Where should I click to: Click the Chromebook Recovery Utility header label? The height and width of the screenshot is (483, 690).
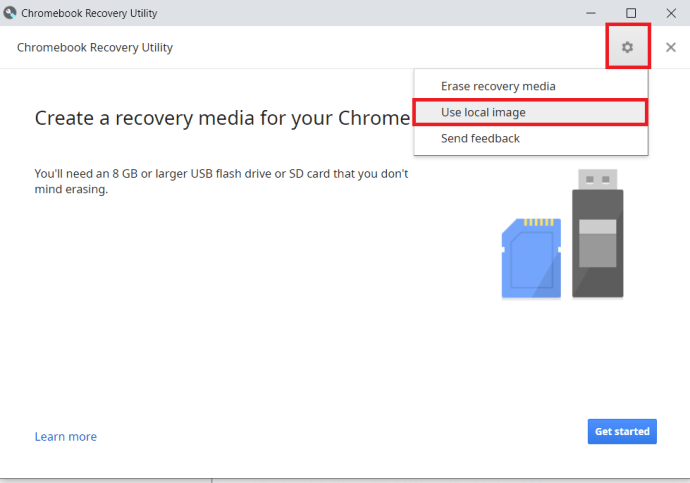pyautogui.click(x=95, y=48)
